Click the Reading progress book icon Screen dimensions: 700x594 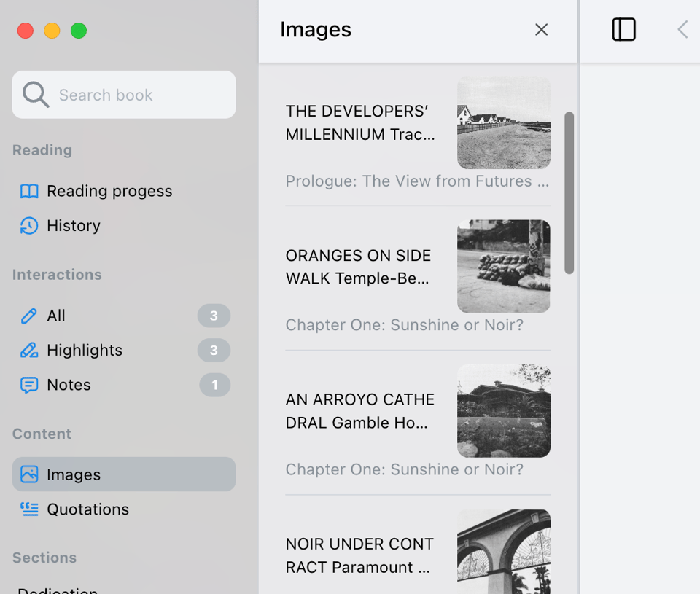pyautogui.click(x=29, y=191)
